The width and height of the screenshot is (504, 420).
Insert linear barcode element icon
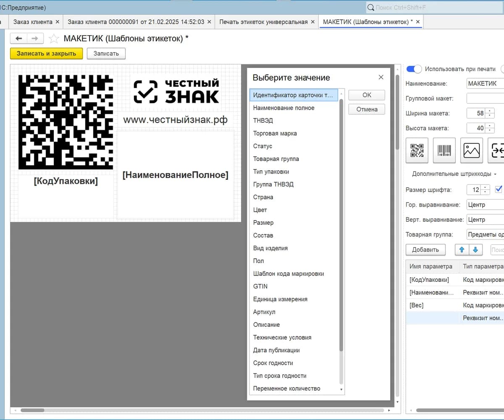444,150
